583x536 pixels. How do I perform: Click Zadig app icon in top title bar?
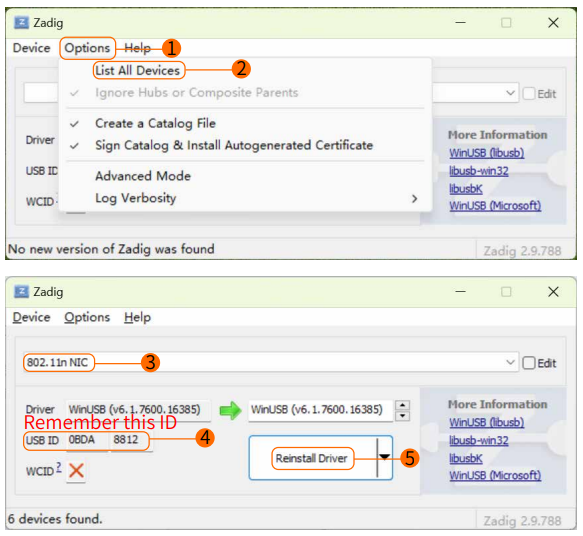pyautogui.click(x=21, y=23)
